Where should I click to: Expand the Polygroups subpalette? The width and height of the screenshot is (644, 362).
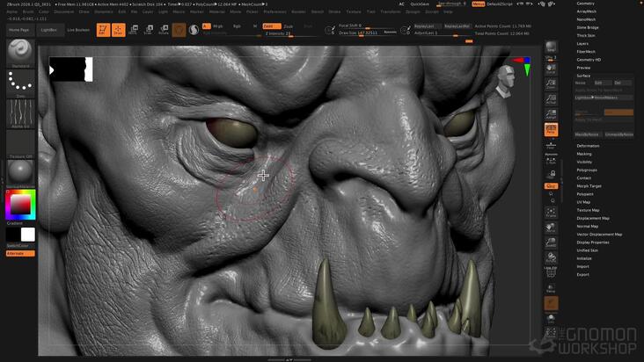[587, 170]
